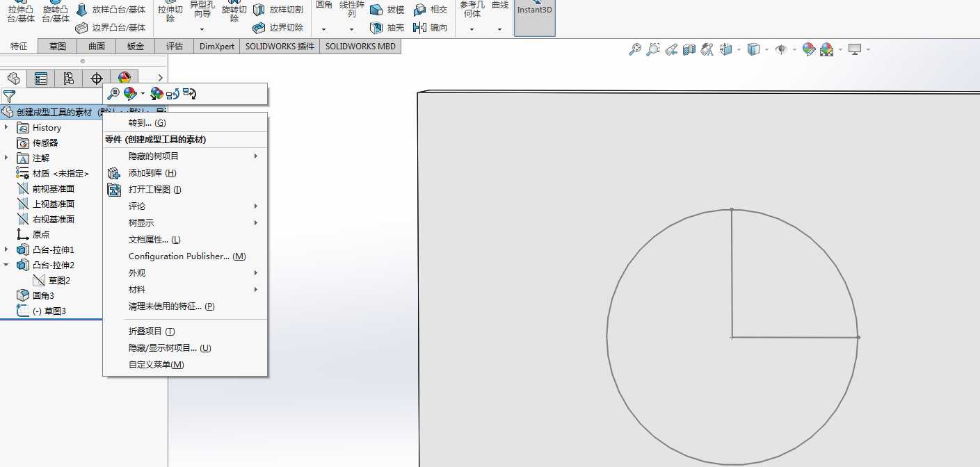Toggle the Section View icon
Image resolution: width=980 pixels, height=467 pixels.
[x=689, y=49]
